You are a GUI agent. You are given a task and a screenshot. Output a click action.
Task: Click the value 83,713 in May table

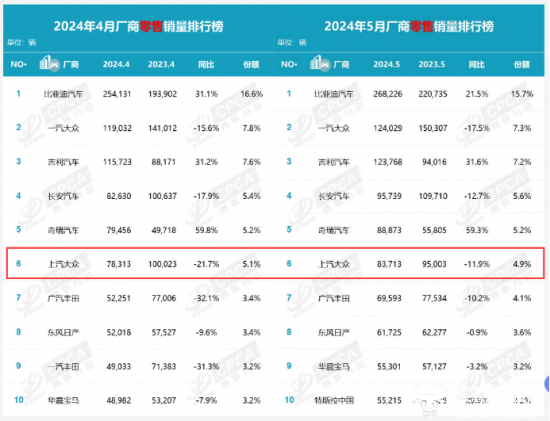point(389,264)
